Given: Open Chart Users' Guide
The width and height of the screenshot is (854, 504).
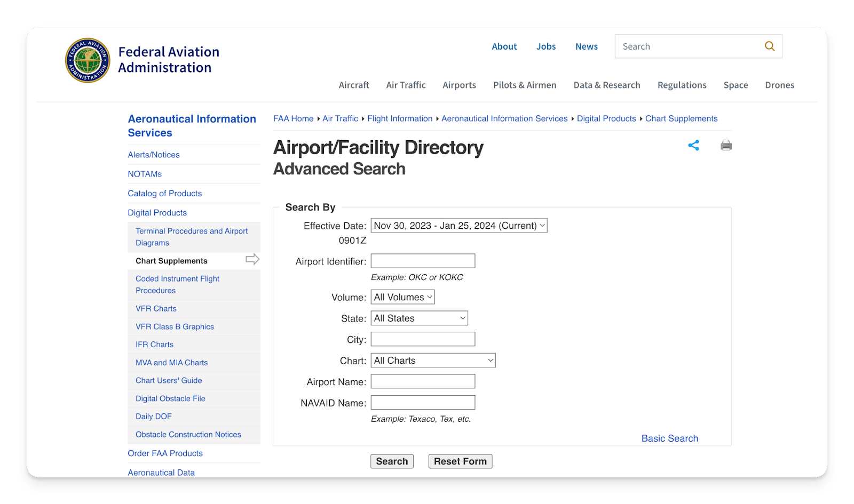Looking at the screenshot, I should coord(169,381).
